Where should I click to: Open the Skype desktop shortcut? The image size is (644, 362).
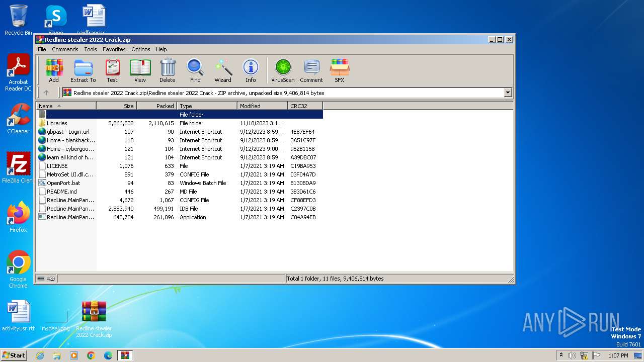click(x=55, y=19)
